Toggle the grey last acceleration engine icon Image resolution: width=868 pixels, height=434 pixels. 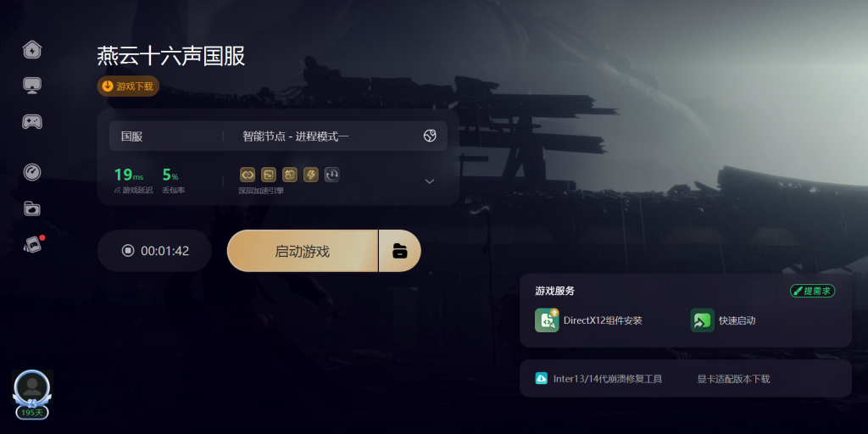tap(332, 175)
